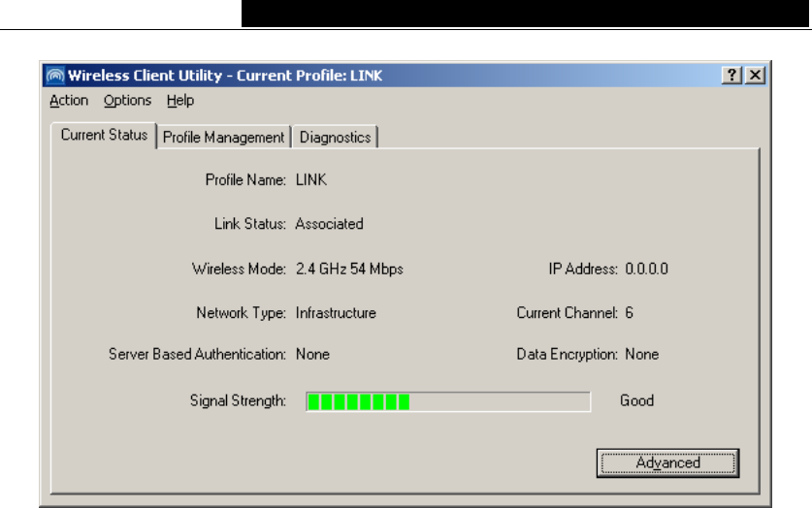
Task: Click the Advanced button
Action: click(667, 463)
